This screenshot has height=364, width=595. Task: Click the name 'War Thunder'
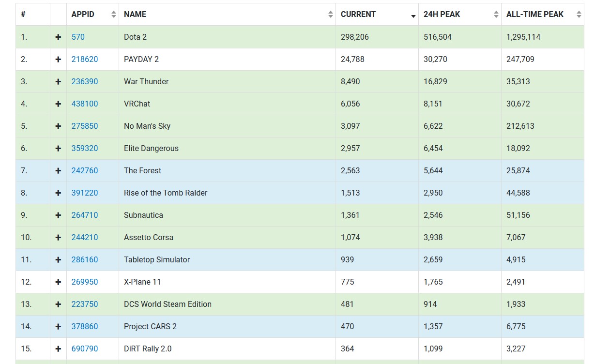coord(146,81)
